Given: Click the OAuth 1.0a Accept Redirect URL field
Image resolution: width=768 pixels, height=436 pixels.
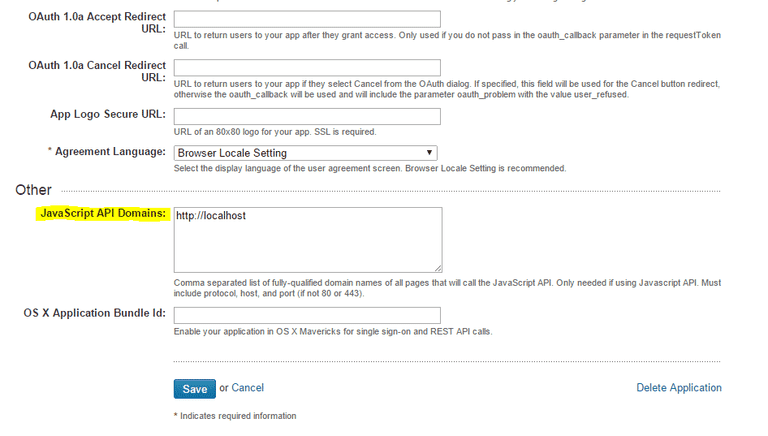Looking at the screenshot, I should click(307, 19).
